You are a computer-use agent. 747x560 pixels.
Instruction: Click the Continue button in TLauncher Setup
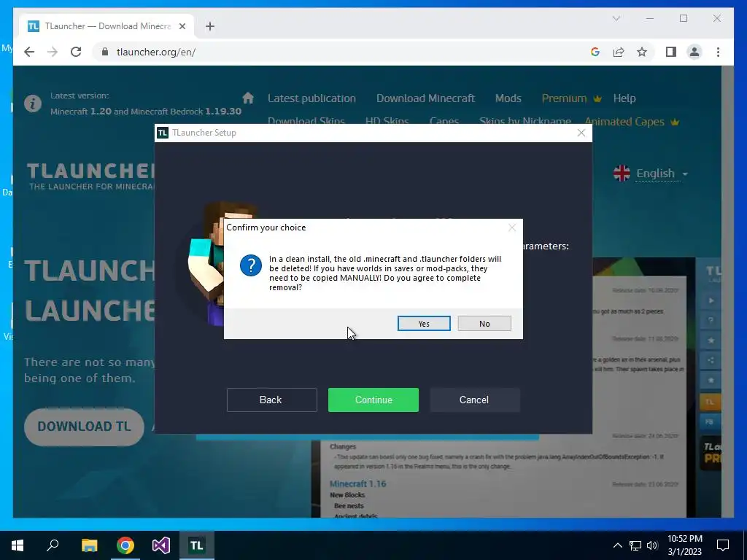point(373,400)
